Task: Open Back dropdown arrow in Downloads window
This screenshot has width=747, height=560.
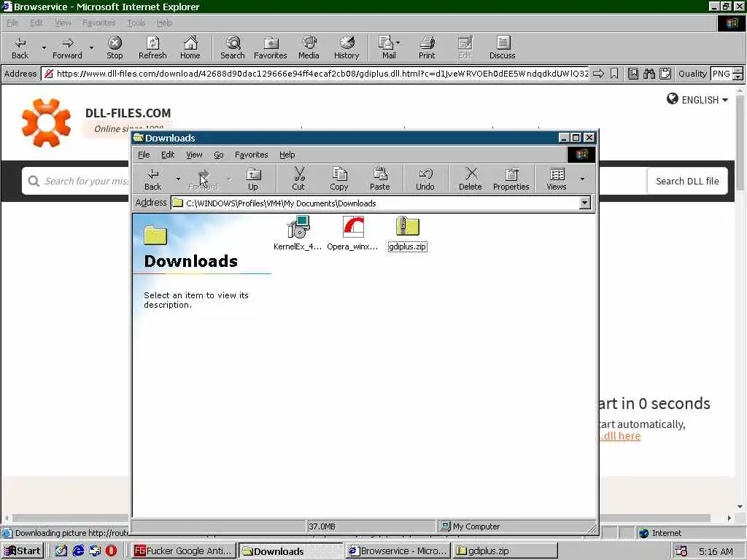Action: 178,179
